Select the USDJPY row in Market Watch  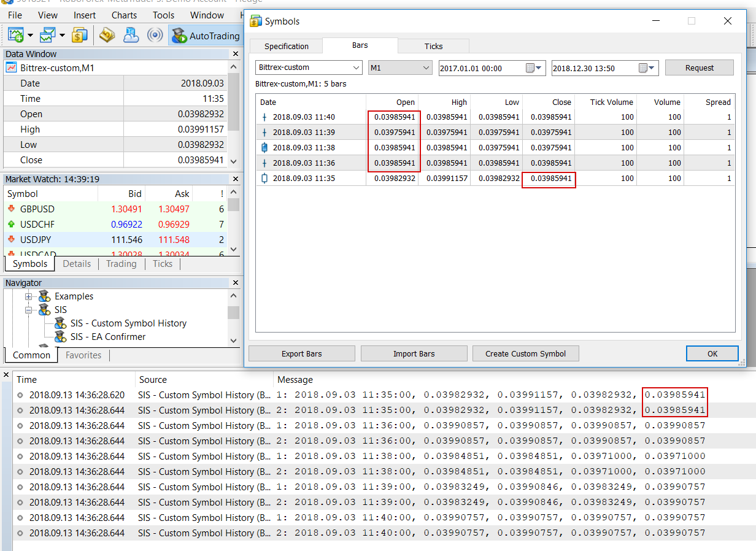116,239
